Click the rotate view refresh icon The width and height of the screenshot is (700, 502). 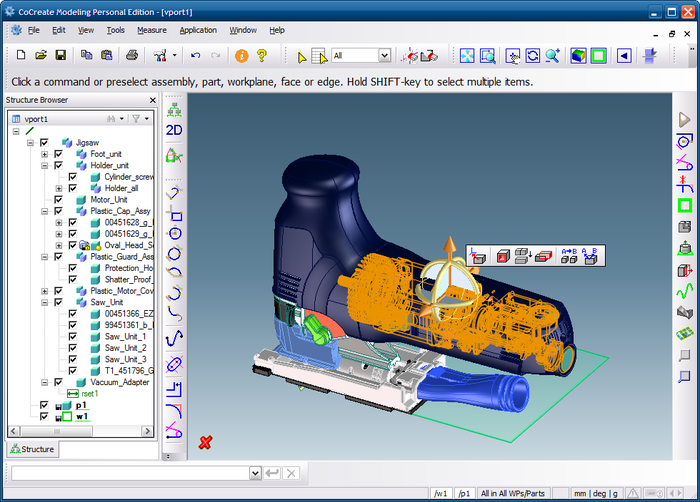[x=533, y=56]
